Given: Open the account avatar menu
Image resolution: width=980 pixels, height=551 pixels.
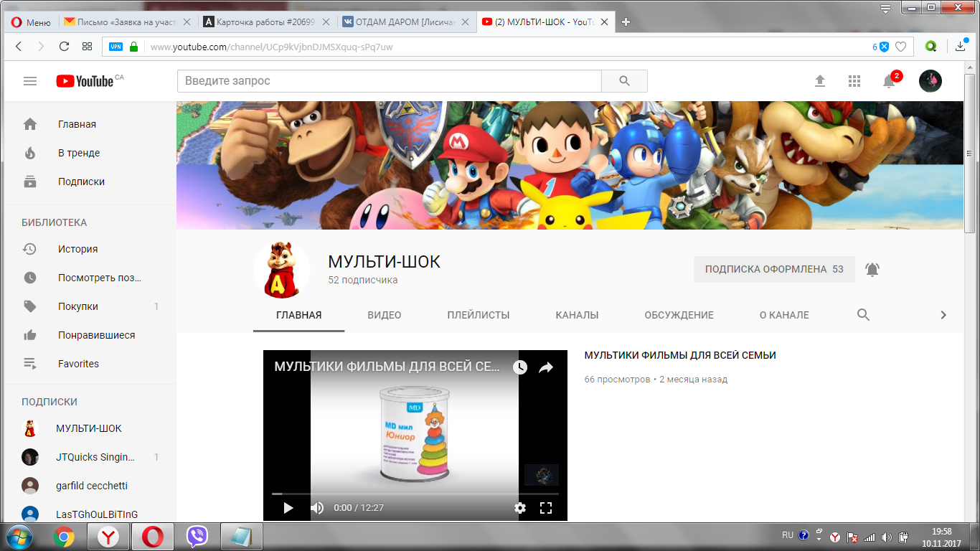Looking at the screenshot, I should coord(930,81).
